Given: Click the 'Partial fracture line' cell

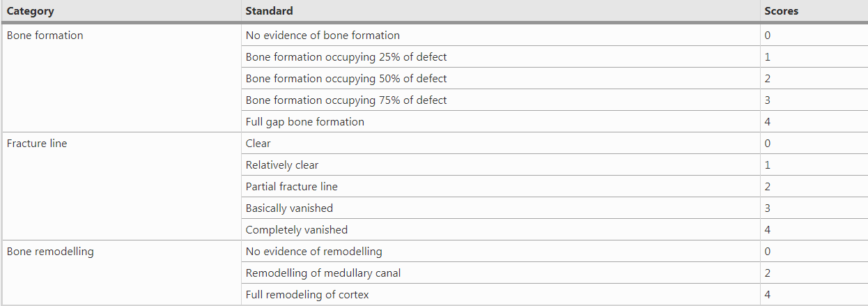Looking at the screenshot, I should coord(292,187).
